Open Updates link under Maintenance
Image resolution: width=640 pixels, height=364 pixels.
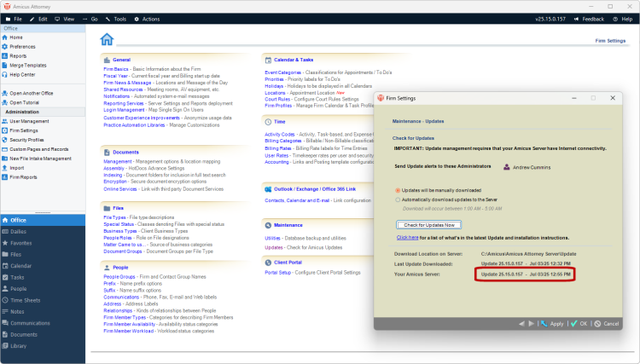coord(273,247)
